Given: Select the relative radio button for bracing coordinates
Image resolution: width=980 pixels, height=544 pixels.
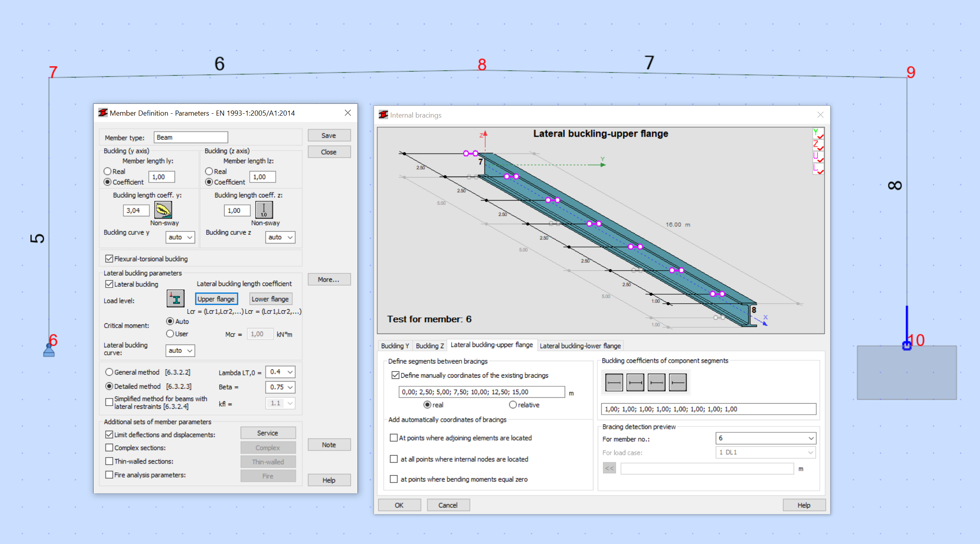Looking at the screenshot, I should (513, 404).
